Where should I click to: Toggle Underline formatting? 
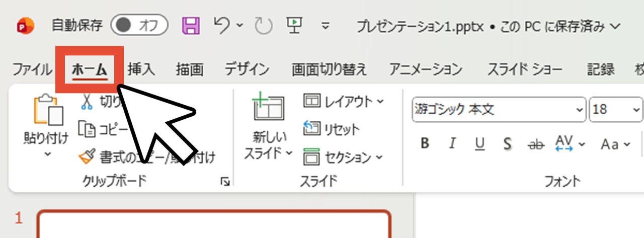point(480,144)
